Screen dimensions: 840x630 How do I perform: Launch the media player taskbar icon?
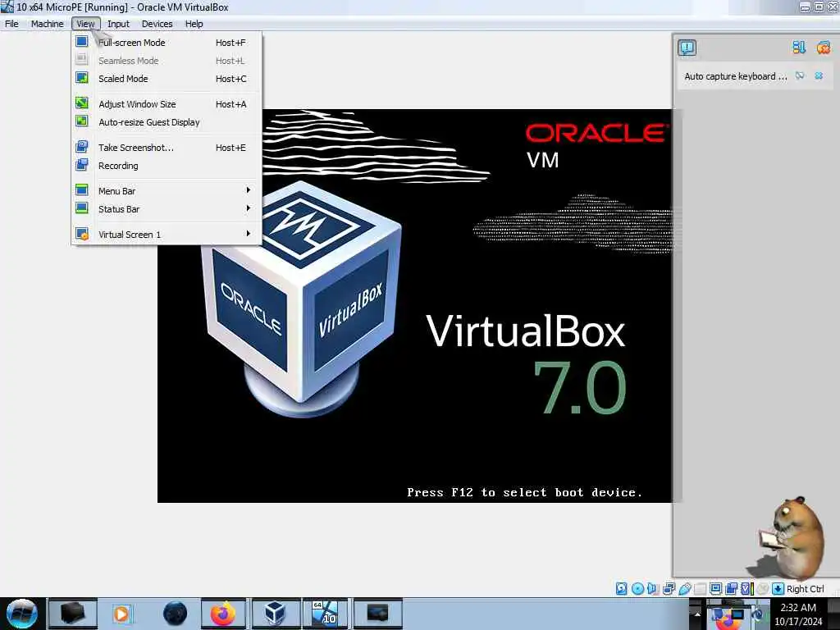(121, 614)
